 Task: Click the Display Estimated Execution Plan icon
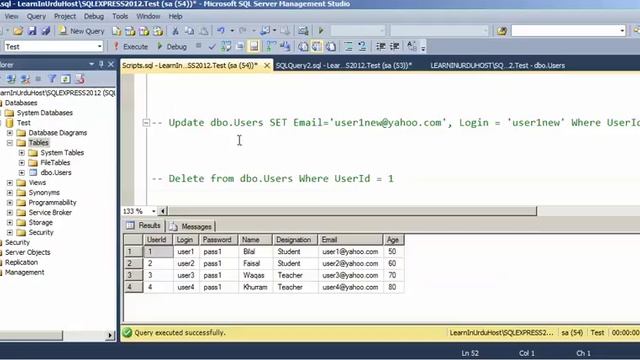click(226, 47)
